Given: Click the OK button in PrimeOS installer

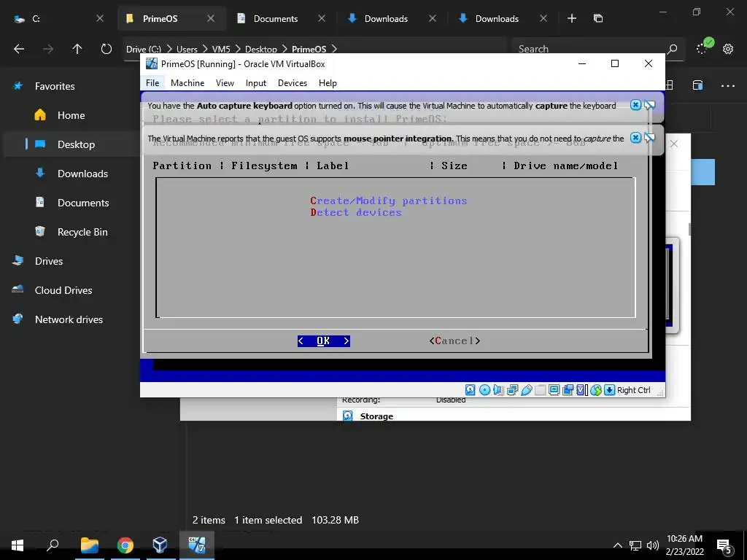Looking at the screenshot, I should [x=323, y=341].
